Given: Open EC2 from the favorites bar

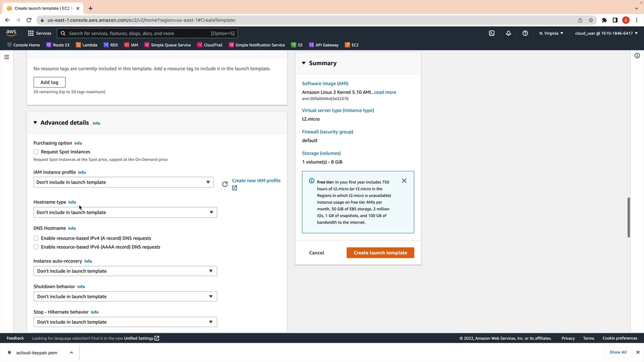Looking at the screenshot, I should (x=352, y=45).
